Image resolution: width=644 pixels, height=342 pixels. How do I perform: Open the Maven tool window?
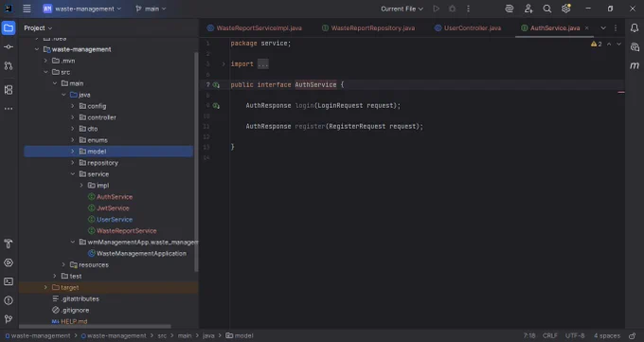635,65
